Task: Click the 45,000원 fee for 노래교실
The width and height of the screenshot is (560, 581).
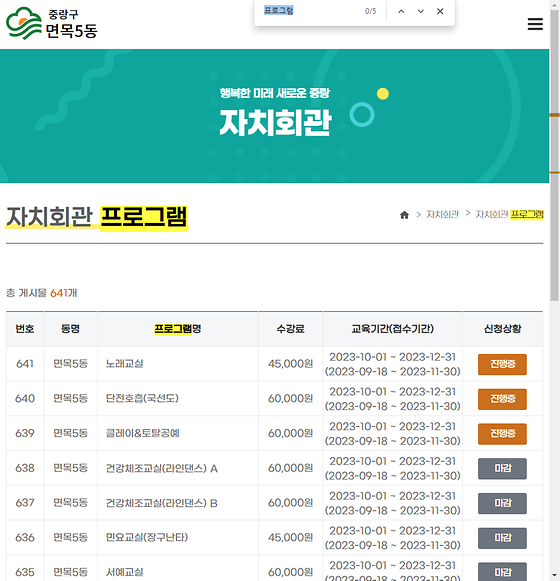Action: (291, 364)
